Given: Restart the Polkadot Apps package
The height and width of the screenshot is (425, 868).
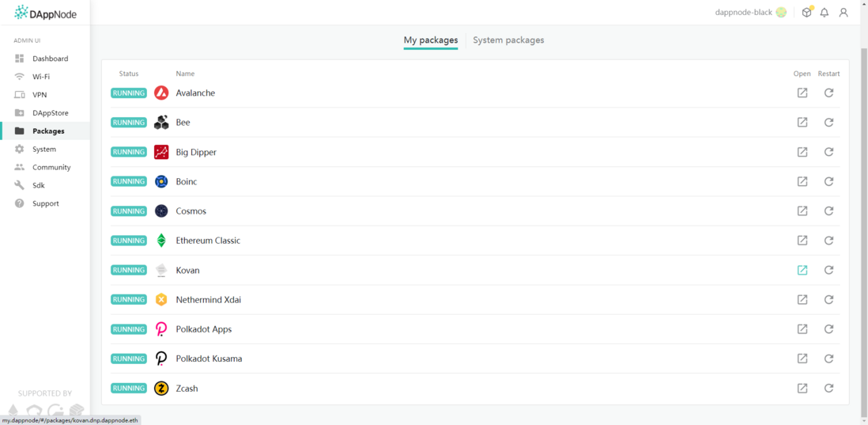Looking at the screenshot, I should pyautogui.click(x=828, y=328).
